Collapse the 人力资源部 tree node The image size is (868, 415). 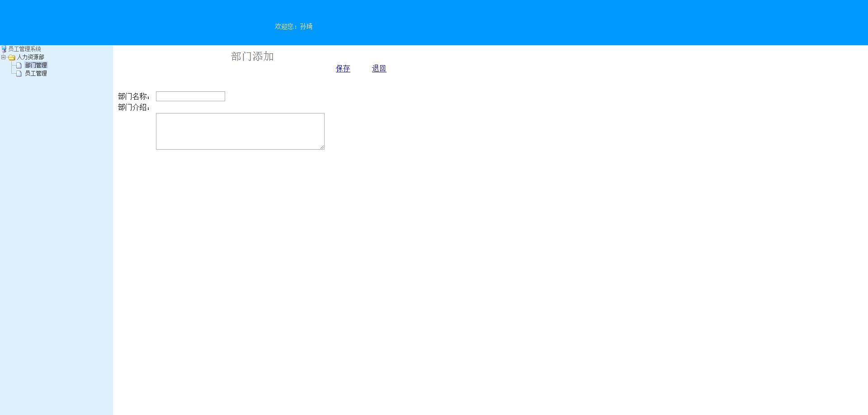(x=4, y=57)
